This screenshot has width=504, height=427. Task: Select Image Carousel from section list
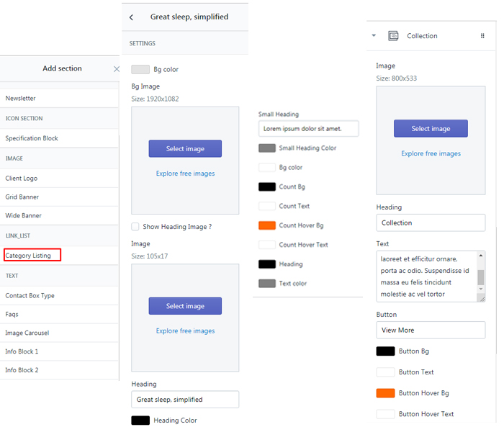click(x=27, y=333)
